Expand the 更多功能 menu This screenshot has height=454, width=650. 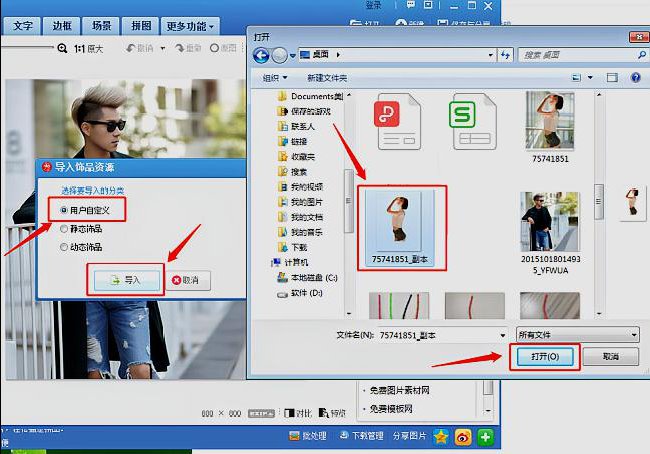coord(190,26)
